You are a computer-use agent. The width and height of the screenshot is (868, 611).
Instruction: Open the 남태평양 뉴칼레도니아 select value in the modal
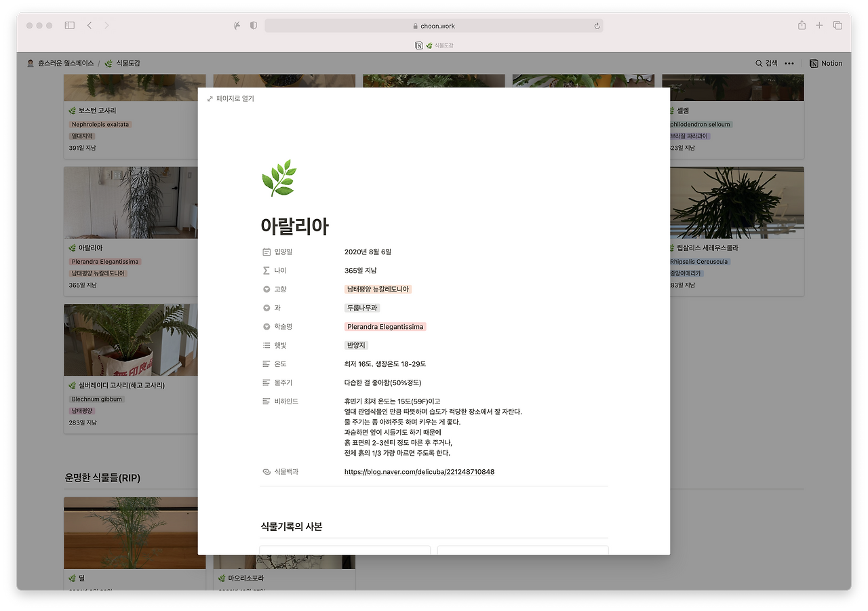tap(378, 290)
